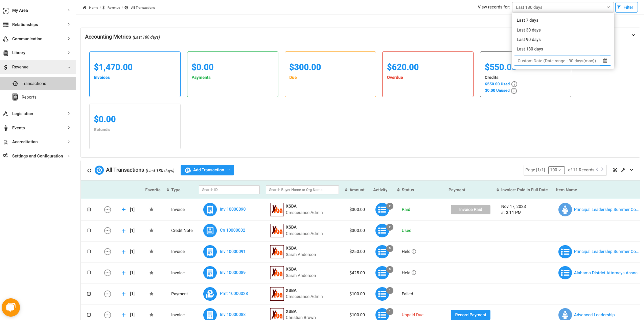This screenshot has height=320, width=644.
Task: Click the Custom Date range input
Action: tap(562, 61)
